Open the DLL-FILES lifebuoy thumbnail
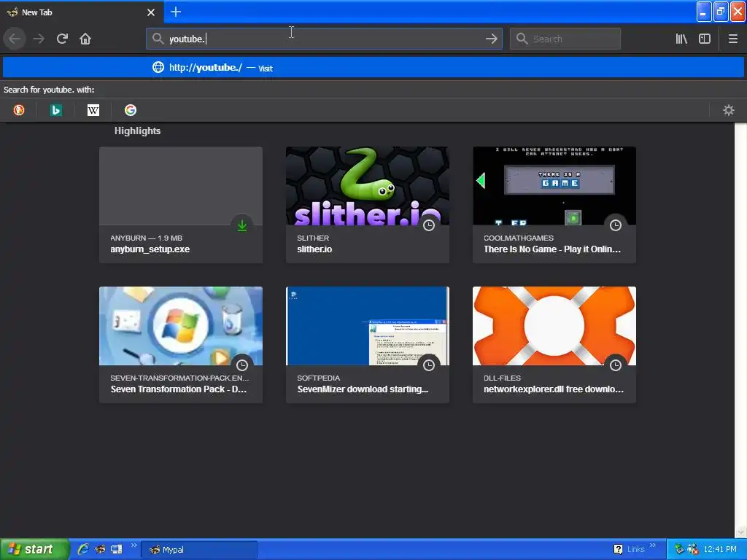This screenshot has height=560, width=747. pos(554,326)
